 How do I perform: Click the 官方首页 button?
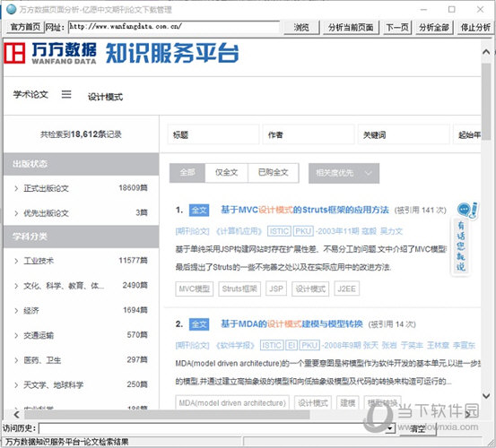pos(25,27)
